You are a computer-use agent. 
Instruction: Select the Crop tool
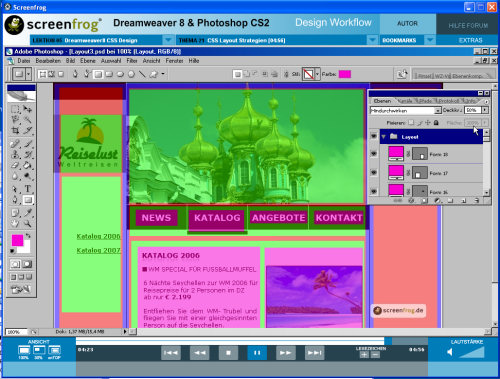coord(15,130)
